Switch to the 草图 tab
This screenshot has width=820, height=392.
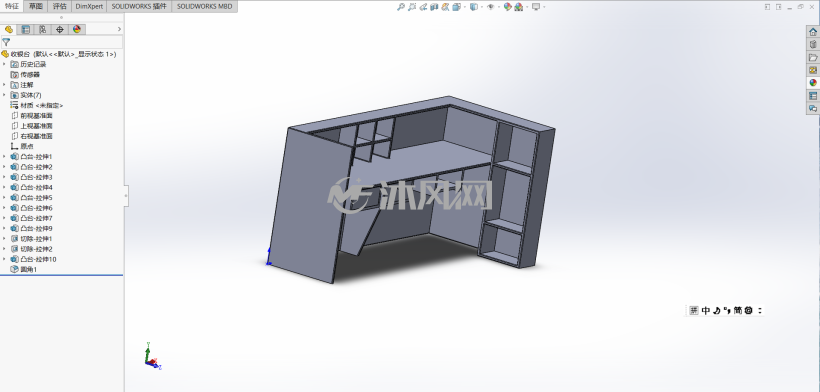point(36,6)
